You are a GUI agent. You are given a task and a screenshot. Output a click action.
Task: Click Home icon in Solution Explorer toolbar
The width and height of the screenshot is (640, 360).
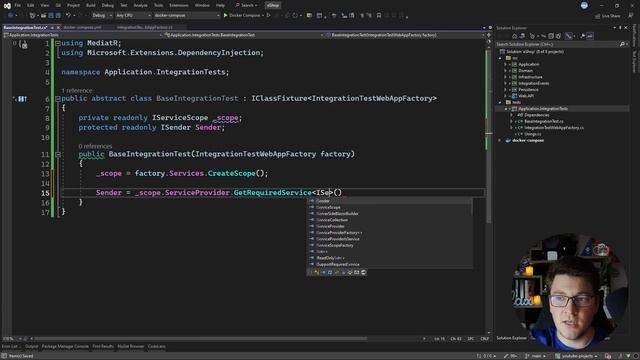point(514,36)
